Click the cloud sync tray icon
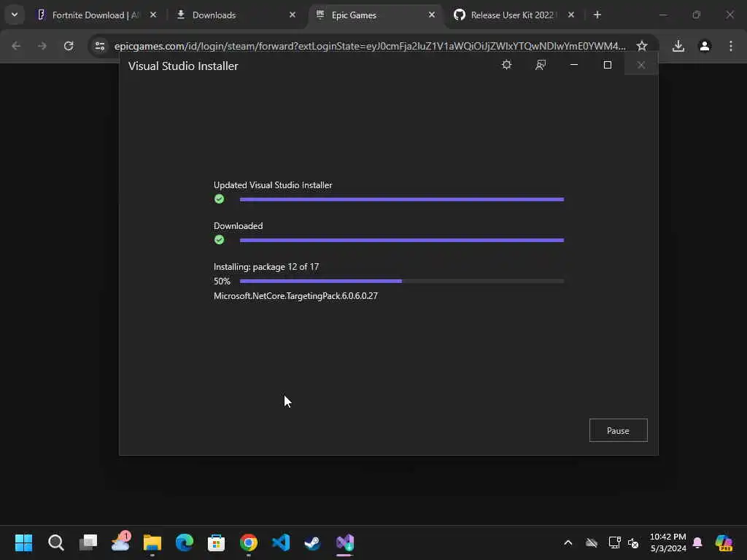The height and width of the screenshot is (560, 747). pyautogui.click(x=592, y=542)
